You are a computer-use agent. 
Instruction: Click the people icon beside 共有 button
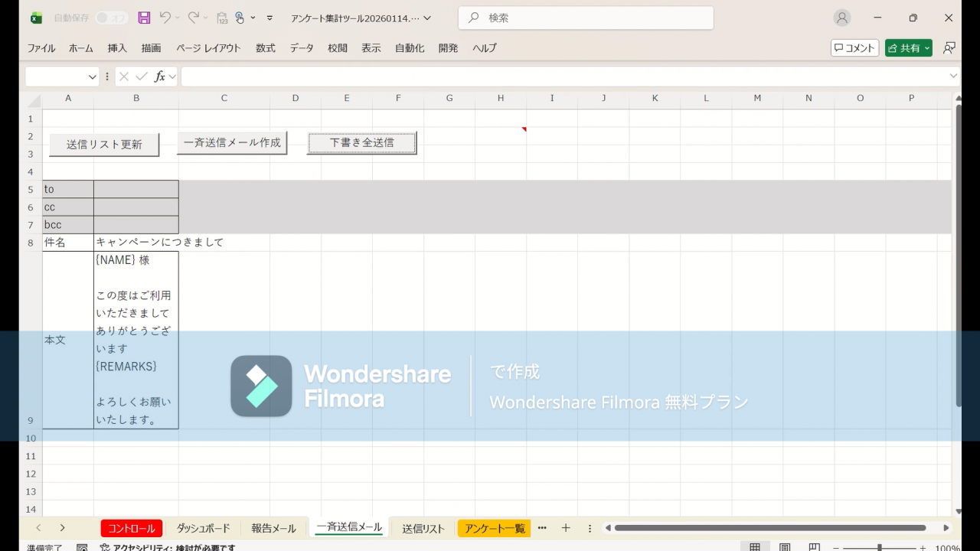point(949,47)
